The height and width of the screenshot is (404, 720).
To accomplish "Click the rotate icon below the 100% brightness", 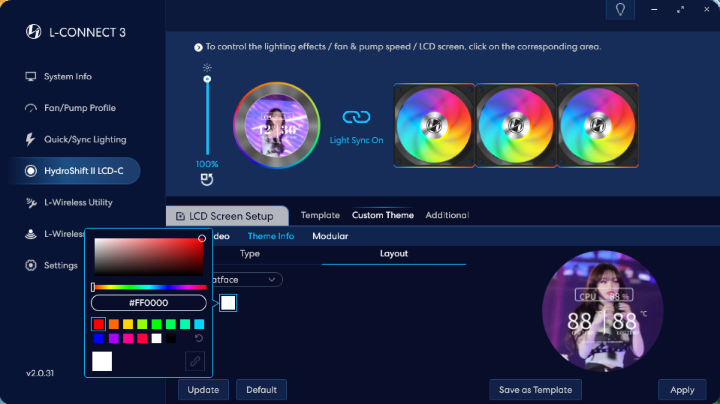I will (207, 180).
